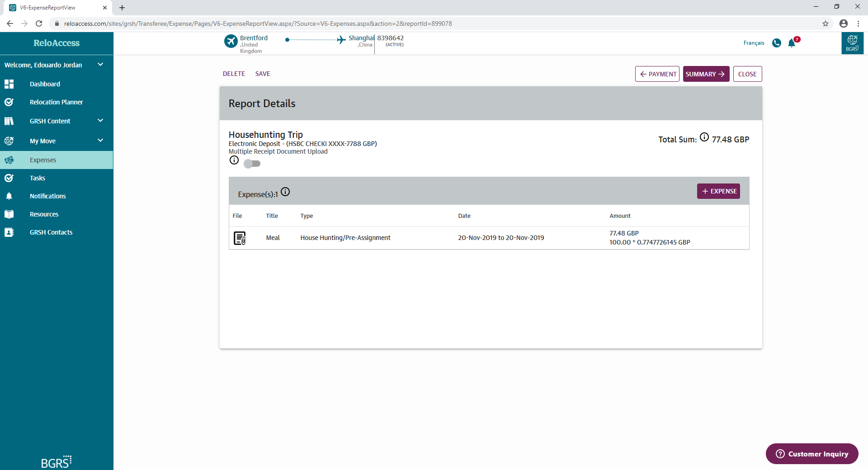Open the Meal receipt file attachment icon
The height and width of the screenshot is (470, 868).
click(x=240, y=238)
